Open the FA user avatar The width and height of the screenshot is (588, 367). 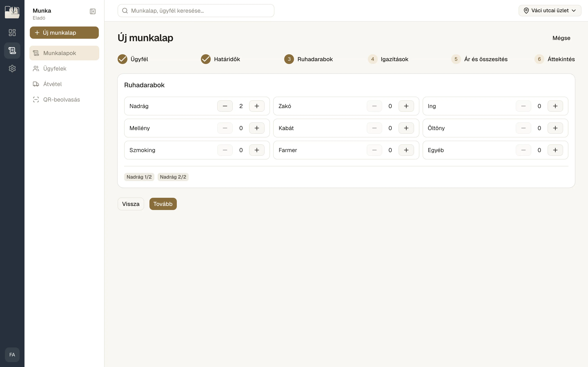12,355
